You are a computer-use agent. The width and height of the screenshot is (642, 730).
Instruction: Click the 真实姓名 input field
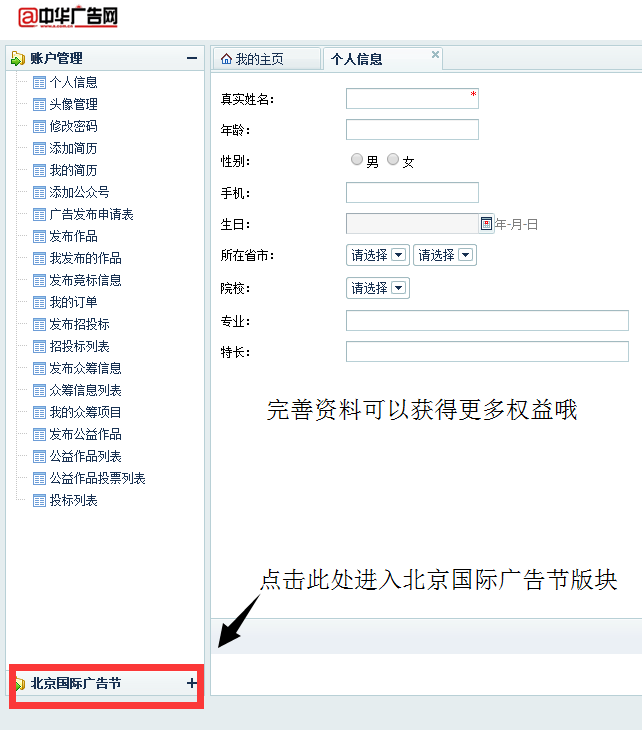point(412,99)
